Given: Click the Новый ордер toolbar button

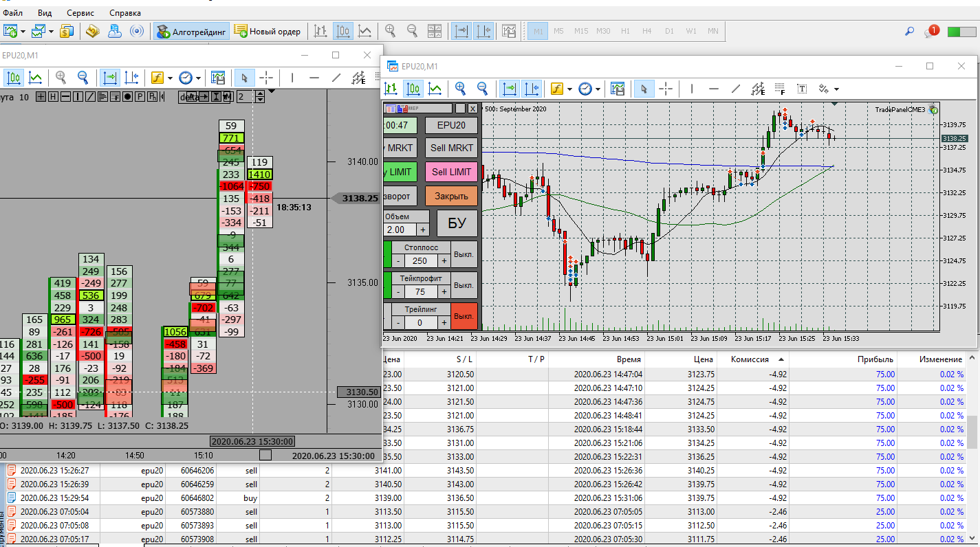Looking at the screenshot, I should tap(267, 31).
